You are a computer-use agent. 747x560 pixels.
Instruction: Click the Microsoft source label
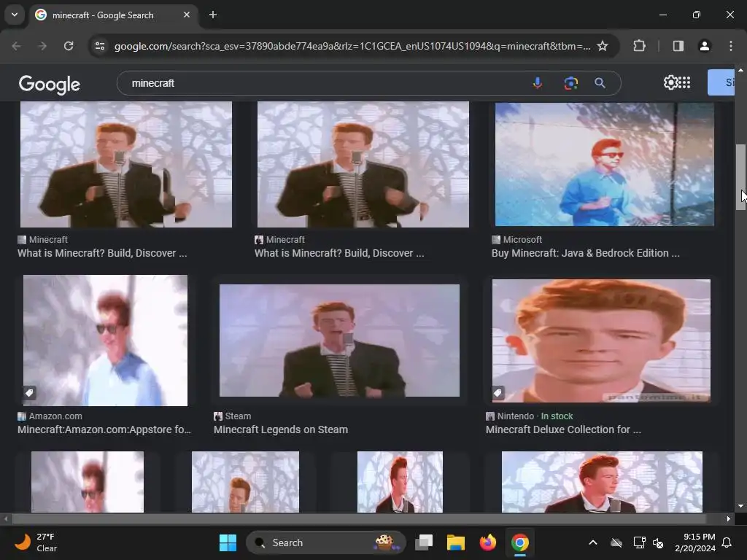pyautogui.click(x=522, y=240)
